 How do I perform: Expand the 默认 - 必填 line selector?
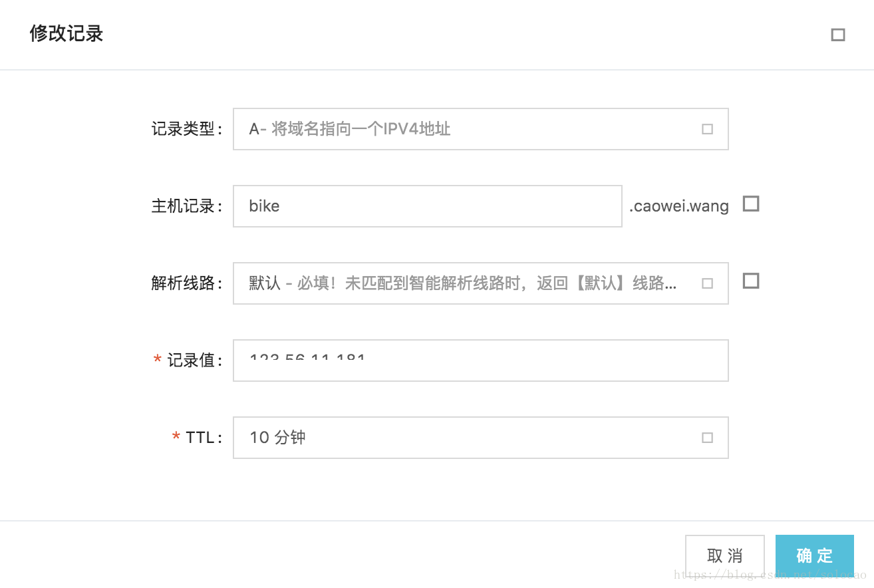pos(481,283)
